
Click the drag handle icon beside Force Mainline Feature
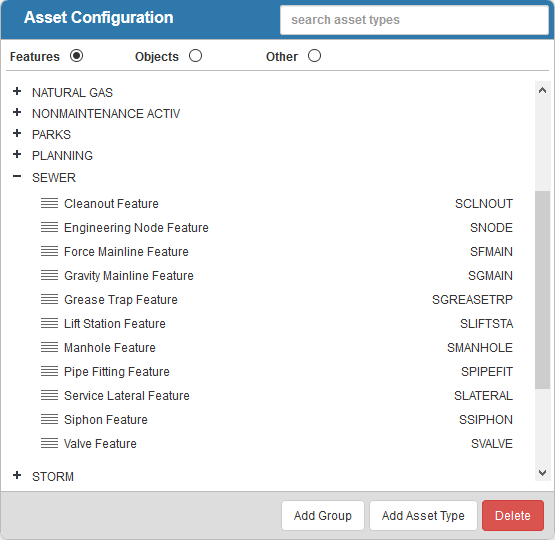pyautogui.click(x=49, y=252)
